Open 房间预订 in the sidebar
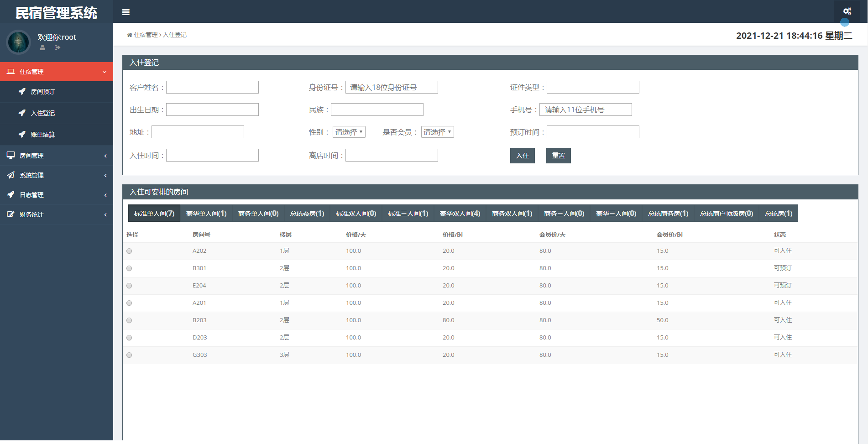The height and width of the screenshot is (444, 868). tap(57, 92)
